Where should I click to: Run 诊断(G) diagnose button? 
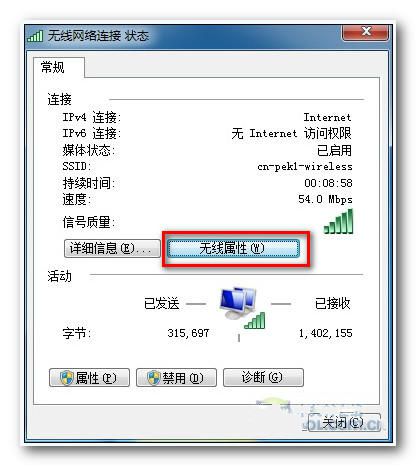click(x=263, y=377)
